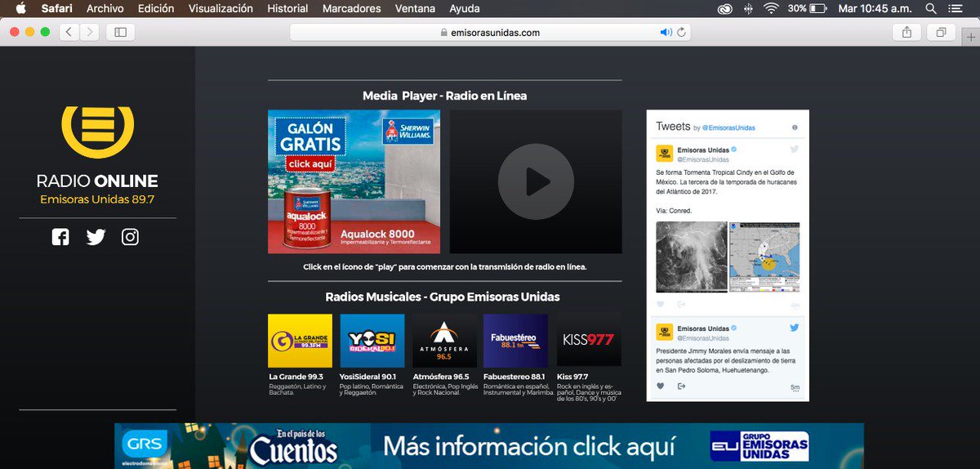The image size is (980, 469).
Task: Select Atmósfera 96.5 station logo
Action: pos(444,341)
